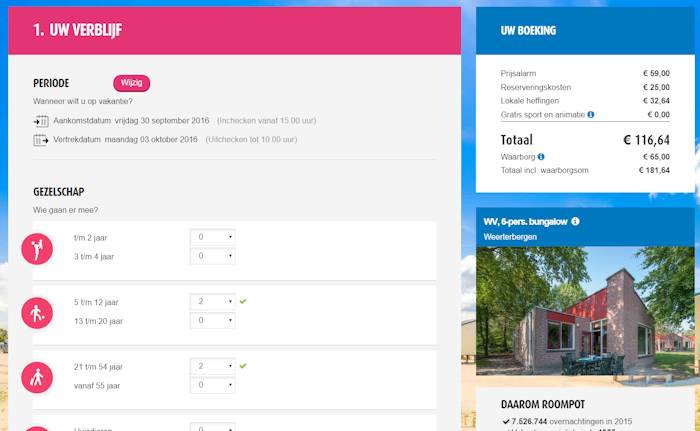Click the info icon next to Gratis sport en animatie
This screenshot has height=431, width=700.
(591, 115)
